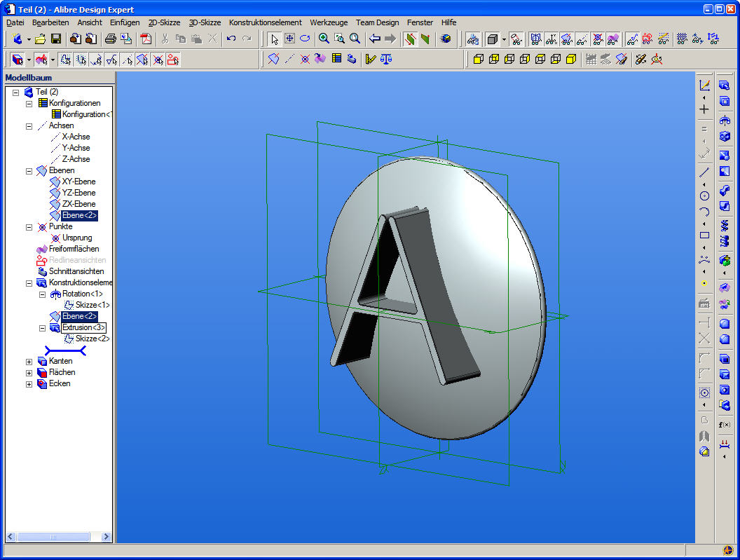The image size is (740, 560).
Task: Open the 2D-Skizze menu
Action: point(164,22)
